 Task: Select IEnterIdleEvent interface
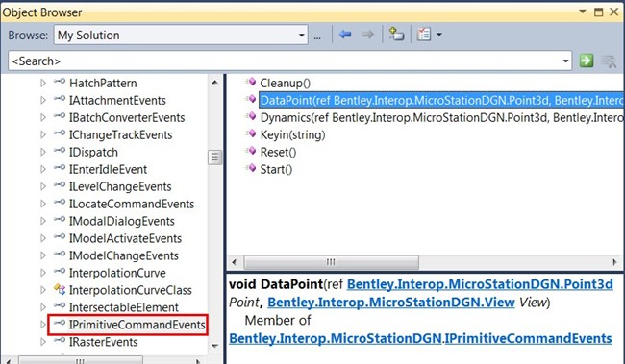point(108,169)
